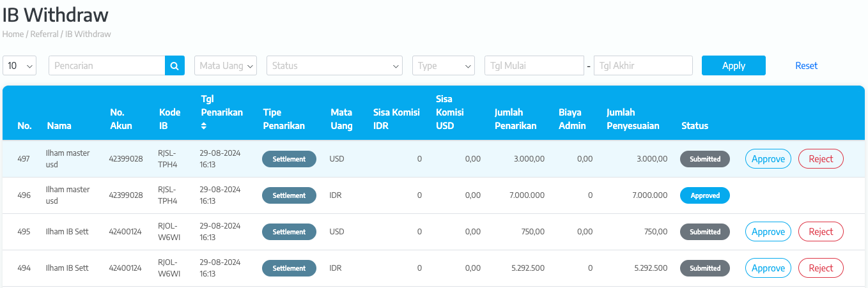Reject withdrawal number 494
The image size is (868, 288).
[x=821, y=268]
